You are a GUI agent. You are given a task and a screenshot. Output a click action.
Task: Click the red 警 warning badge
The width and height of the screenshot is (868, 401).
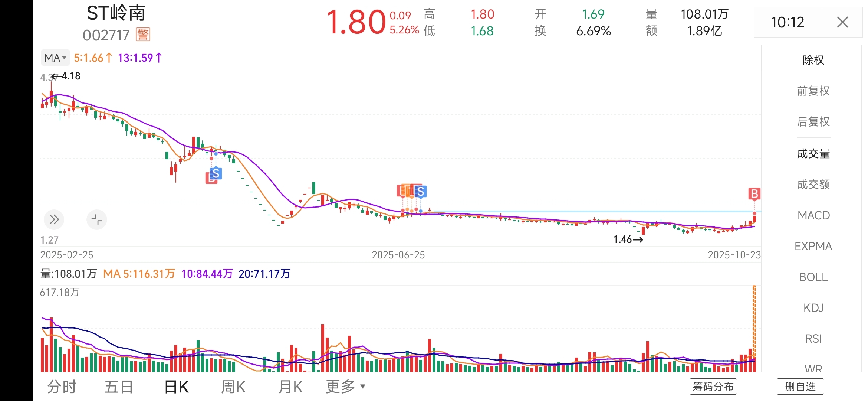coord(143,35)
